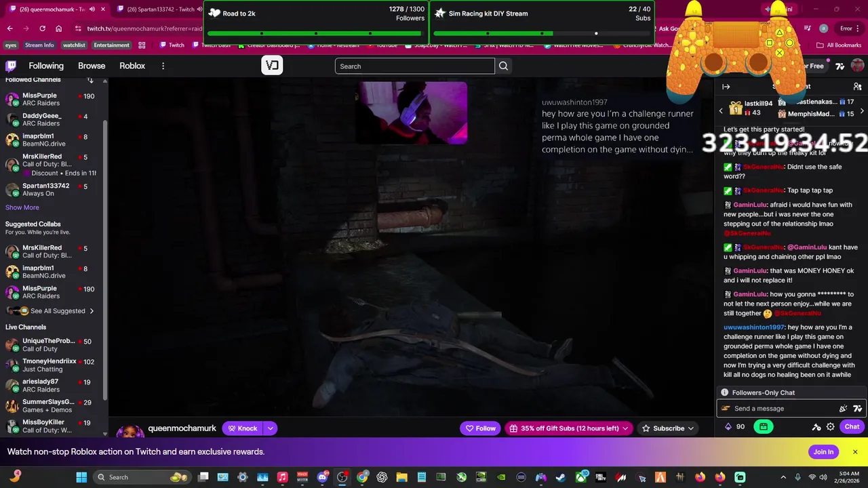This screenshot has height=488, width=868.
Task: Show hidden system tray icons chevron
Action: (x=783, y=477)
